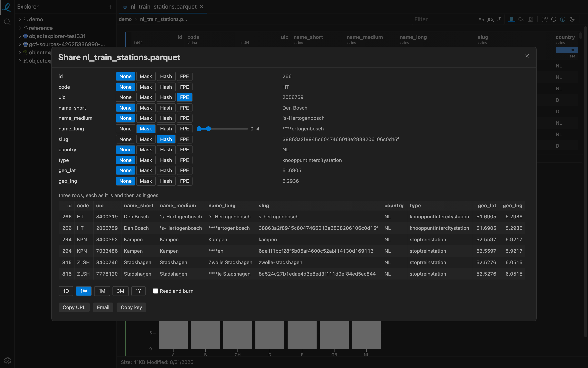This screenshot has height=368, width=588.
Task: Expand the gcf-sources bucket chevron
Action: 20,44
